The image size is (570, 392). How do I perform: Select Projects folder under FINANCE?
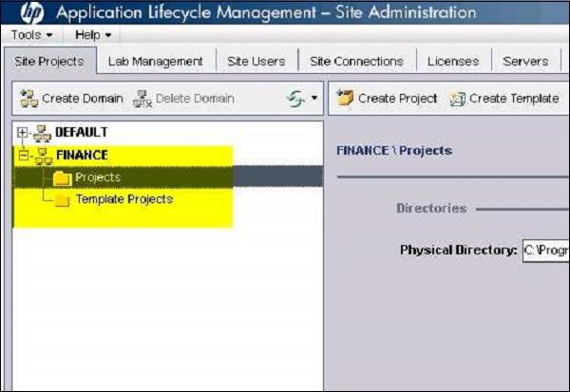[98, 177]
